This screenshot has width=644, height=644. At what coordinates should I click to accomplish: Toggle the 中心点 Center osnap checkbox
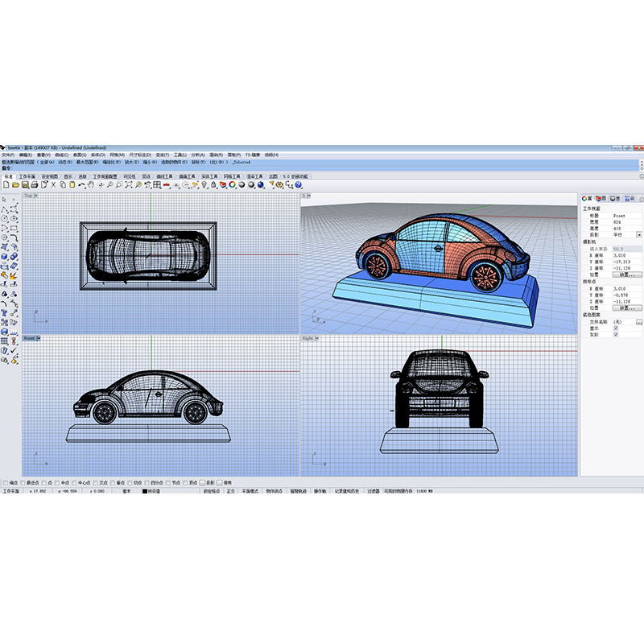(74, 482)
